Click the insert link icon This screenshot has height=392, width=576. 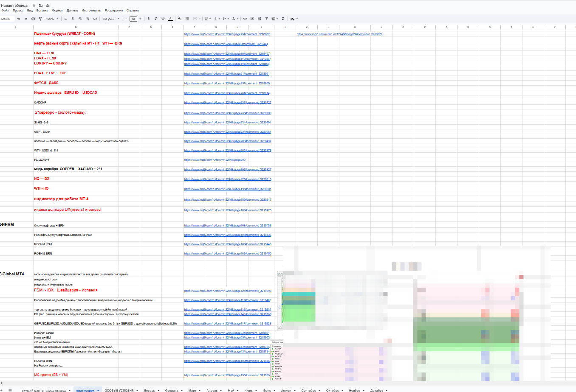coord(245,19)
